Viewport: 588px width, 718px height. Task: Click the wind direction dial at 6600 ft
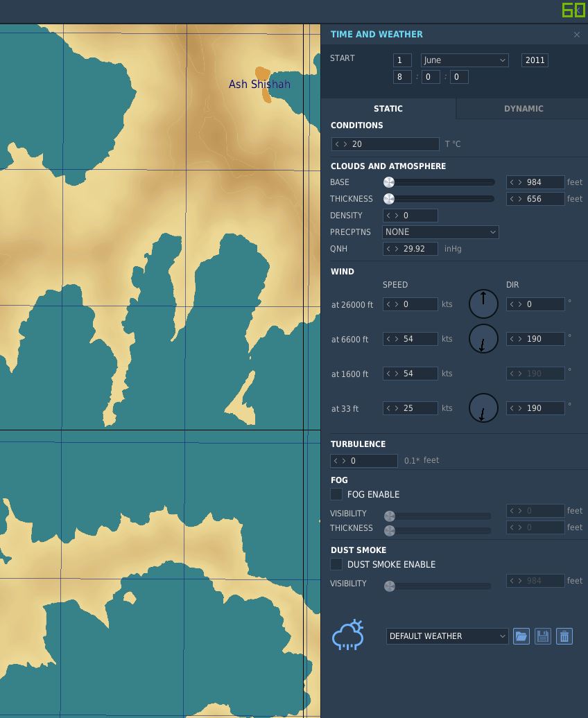(x=483, y=339)
